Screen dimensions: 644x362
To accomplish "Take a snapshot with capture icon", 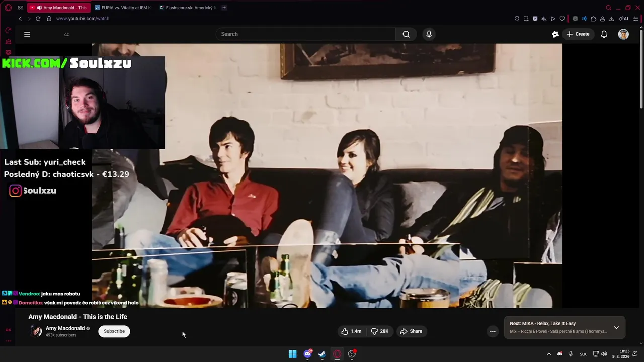I will (x=526, y=19).
